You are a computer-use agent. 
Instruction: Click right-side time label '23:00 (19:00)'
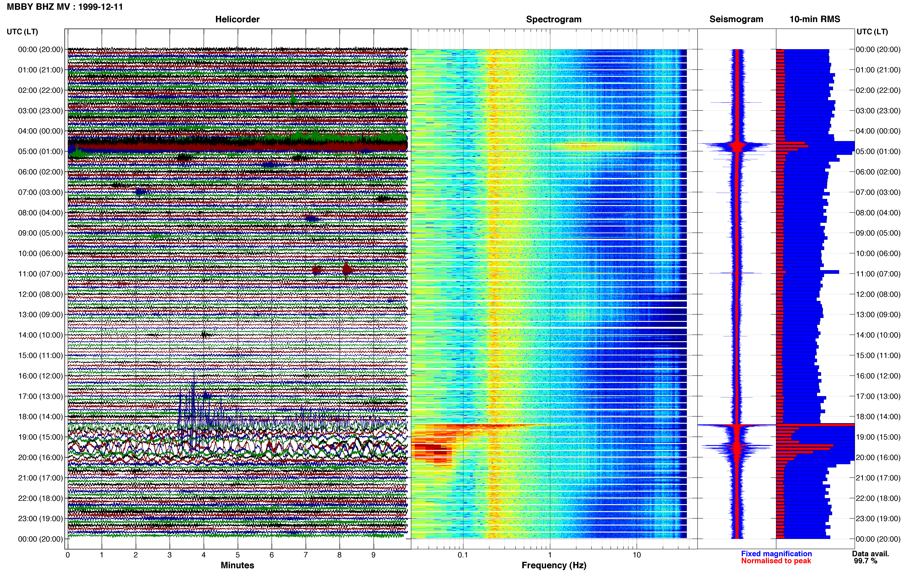(x=878, y=518)
